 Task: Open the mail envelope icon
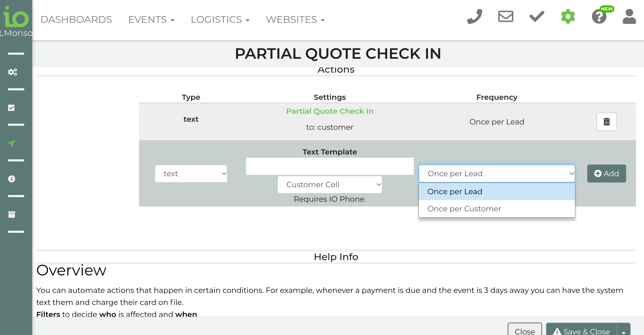tap(506, 17)
